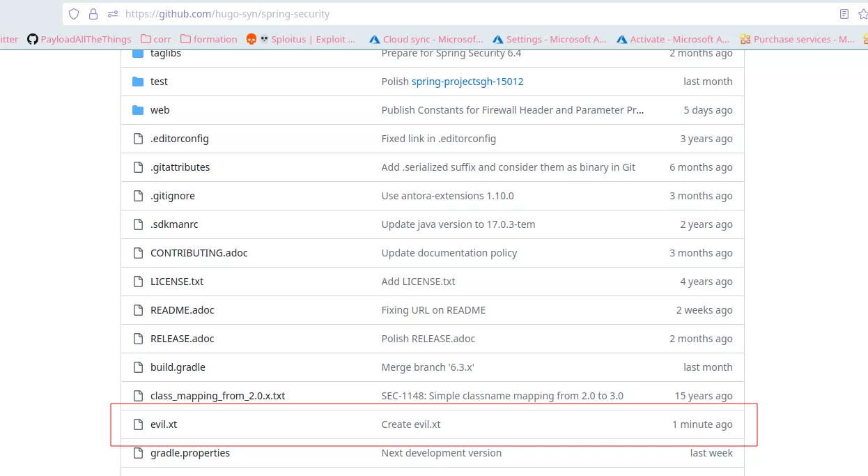Open class_mapping_from_2.0.x.txt file

[x=218, y=396]
